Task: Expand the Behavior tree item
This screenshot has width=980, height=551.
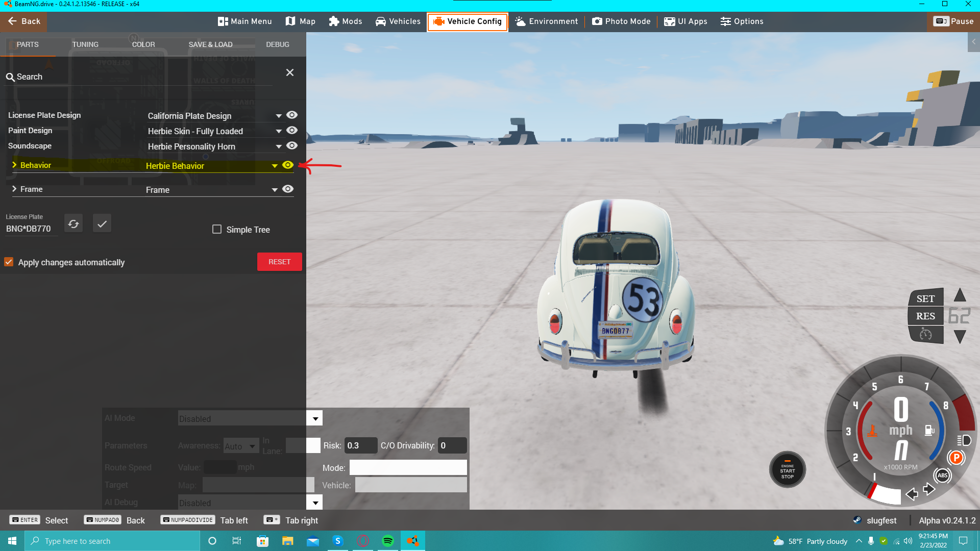Action: tap(14, 165)
